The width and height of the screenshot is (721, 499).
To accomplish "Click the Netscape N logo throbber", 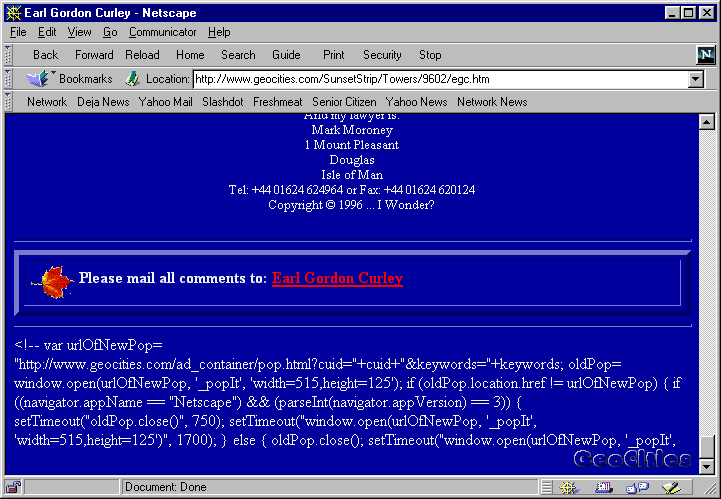I will click(706, 55).
